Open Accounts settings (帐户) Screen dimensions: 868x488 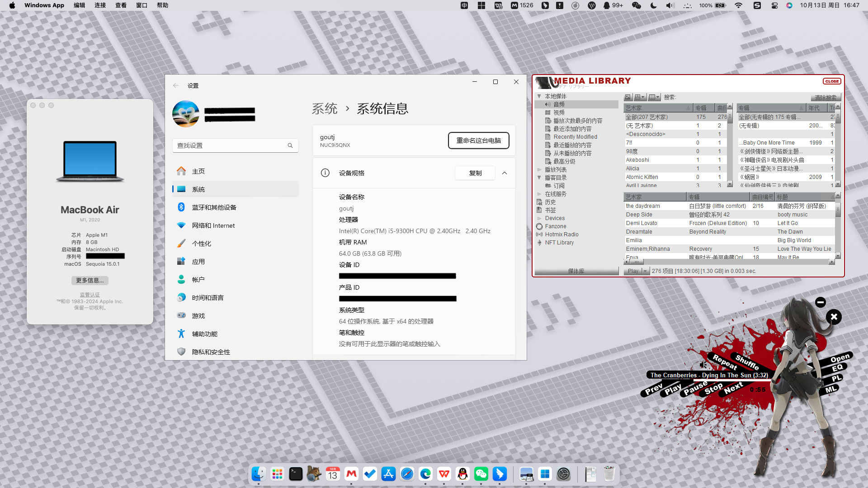coord(235,280)
